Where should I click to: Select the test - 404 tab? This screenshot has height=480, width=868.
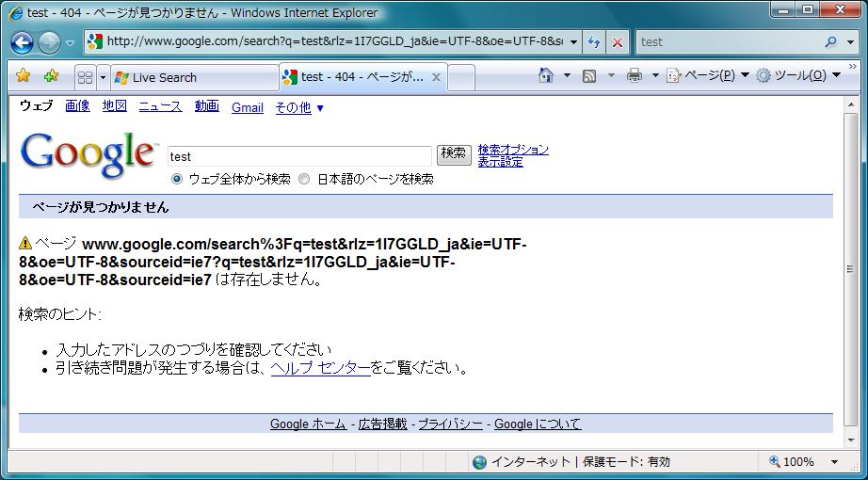pyautogui.click(x=362, y=77)
